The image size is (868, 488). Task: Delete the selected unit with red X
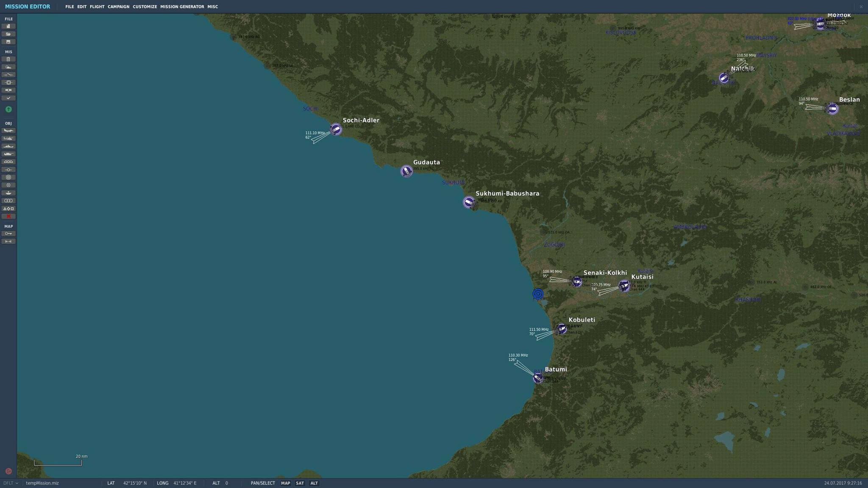coord(8,216)
